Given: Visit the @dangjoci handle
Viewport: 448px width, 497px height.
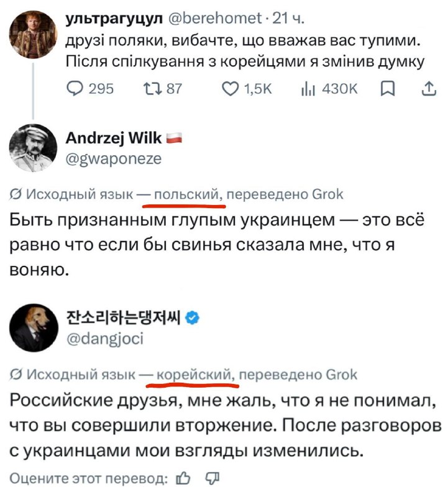Looking at the screenshot, I should (105, 339).
